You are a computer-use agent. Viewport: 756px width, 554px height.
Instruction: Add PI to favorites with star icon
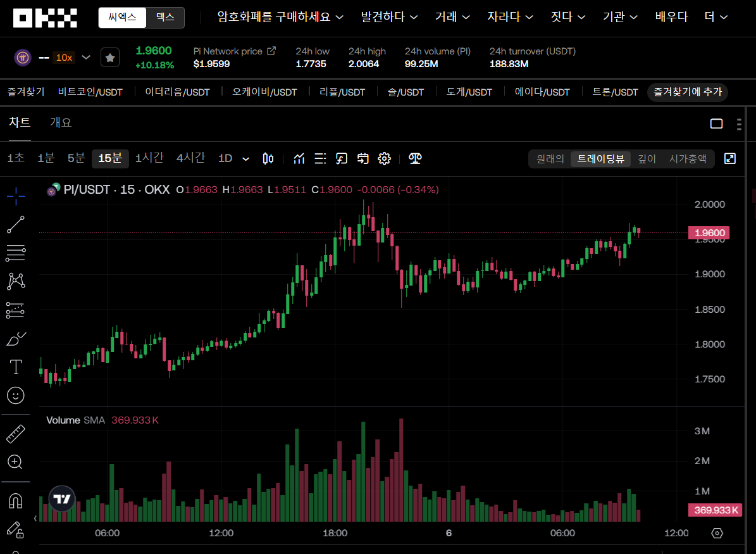point(110,58)
